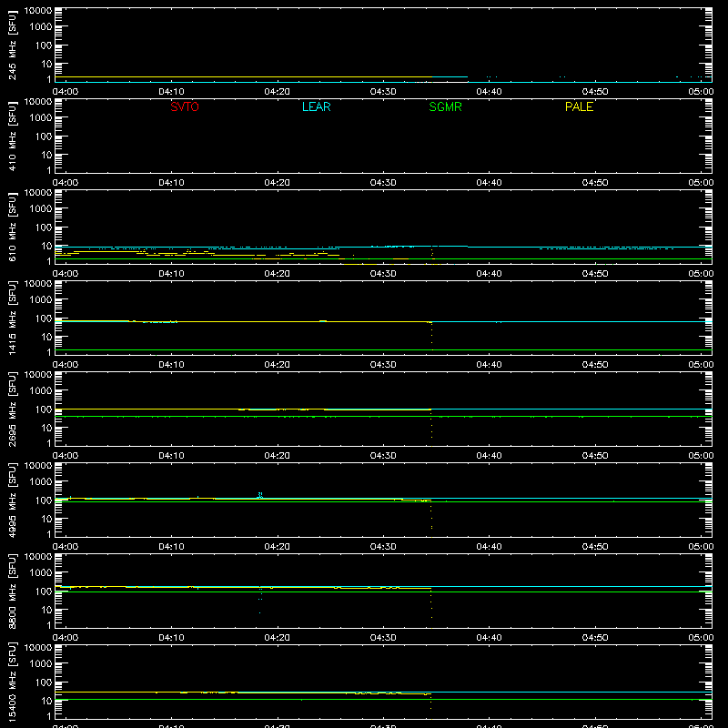Click the 04:30 tick under the 1415 MHz panel

[383, 365]
